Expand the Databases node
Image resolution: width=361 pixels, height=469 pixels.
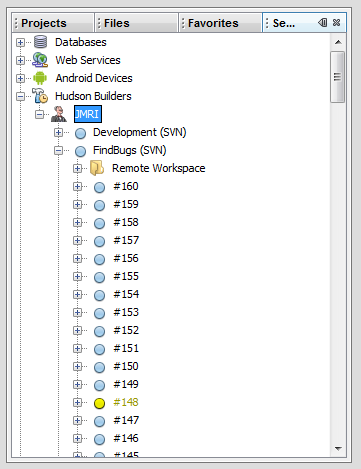pyautogui.click(x=20, y=42)
